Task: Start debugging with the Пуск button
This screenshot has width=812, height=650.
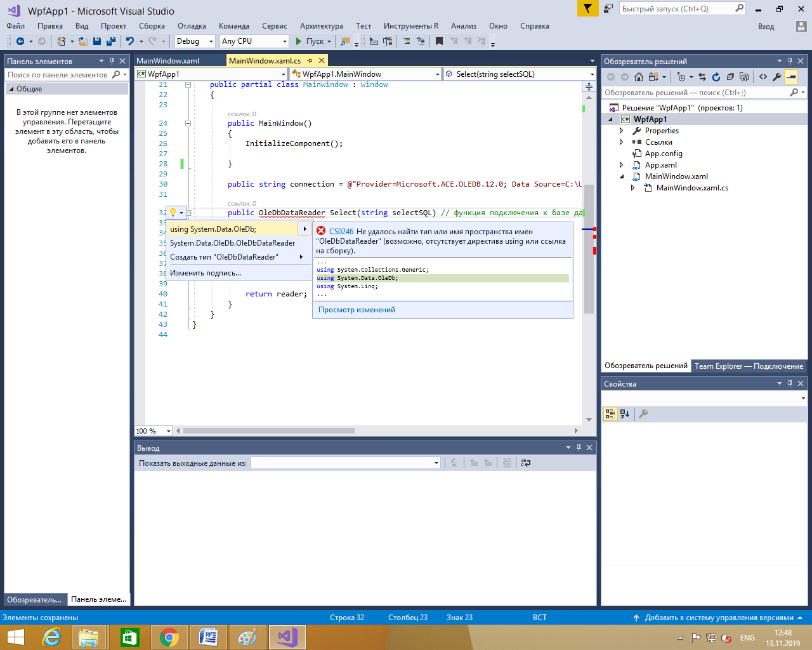Action: click(x=310, y=41)
